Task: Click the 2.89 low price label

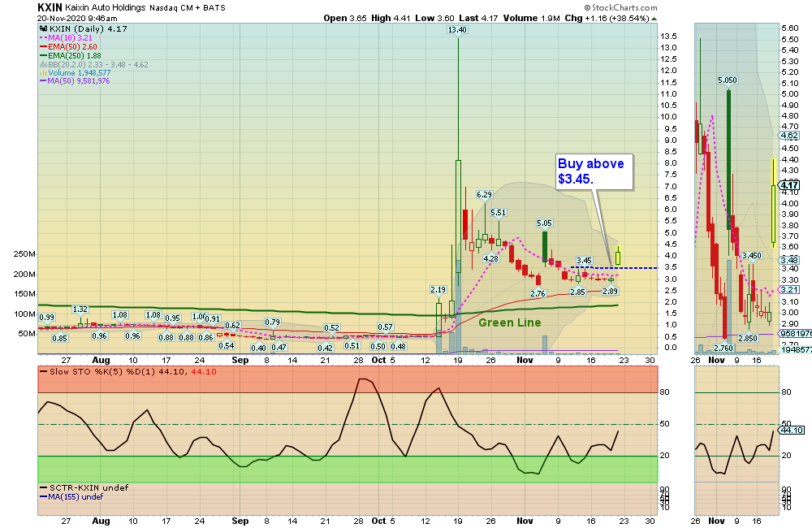Action: pos(611,291)
